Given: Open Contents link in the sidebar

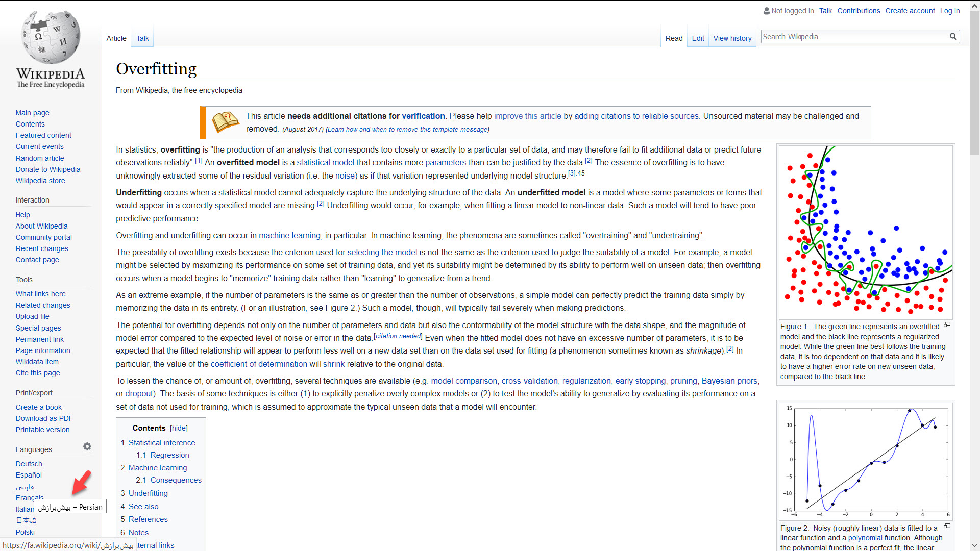Looking at the screenshot, I should tap(30, 124).
